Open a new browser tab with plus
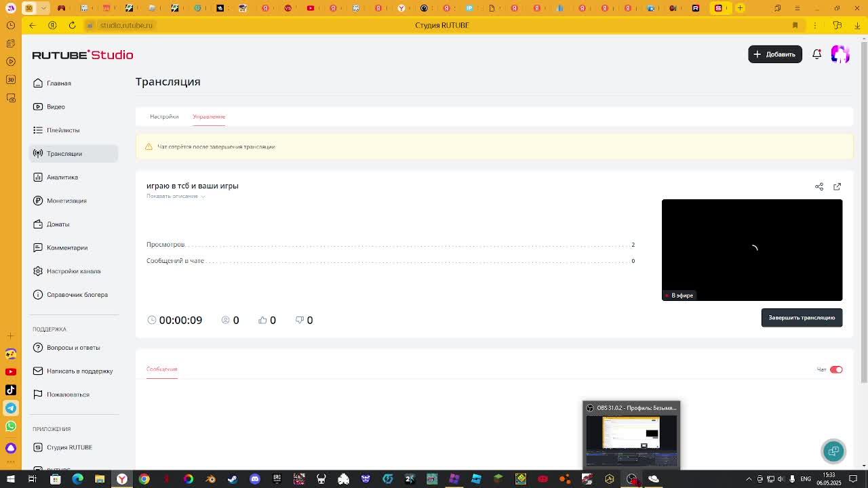868x488 pixels. (740, 8)
